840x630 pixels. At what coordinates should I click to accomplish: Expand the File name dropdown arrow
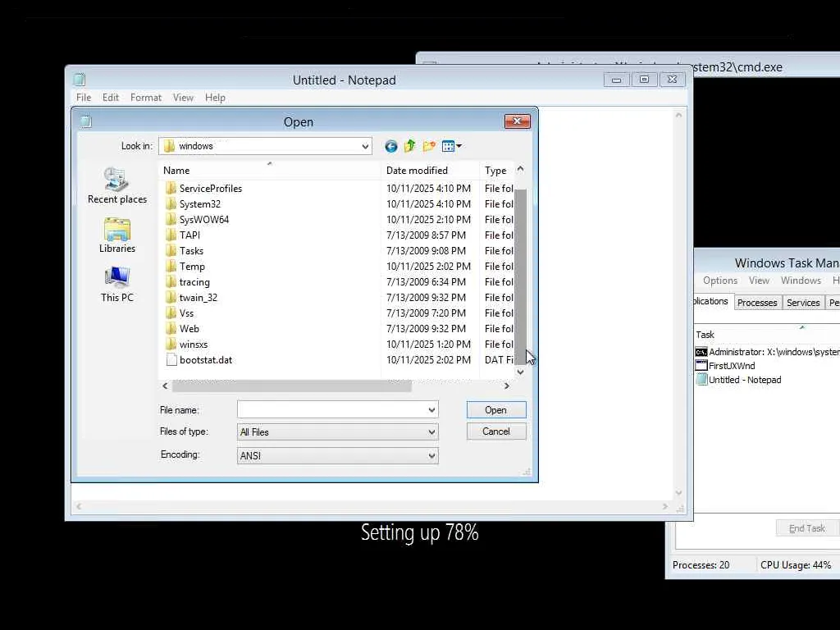coord(431,410)
